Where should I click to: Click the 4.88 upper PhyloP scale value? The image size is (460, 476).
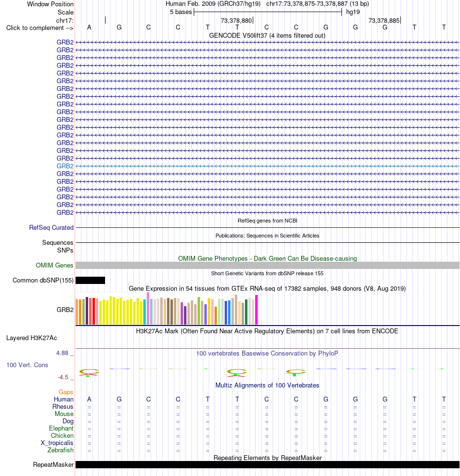click(x=62, y=353)
